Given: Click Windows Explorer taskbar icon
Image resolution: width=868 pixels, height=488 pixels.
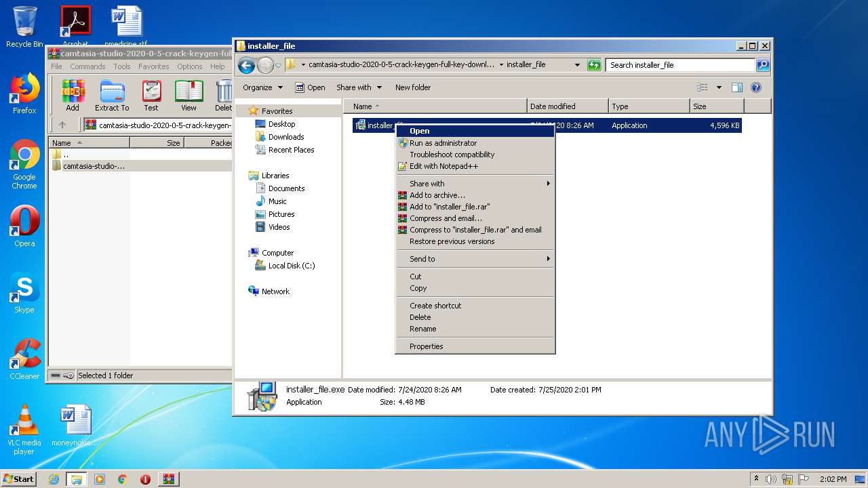Looking at the screenshot, I should (x=77, y=479).
